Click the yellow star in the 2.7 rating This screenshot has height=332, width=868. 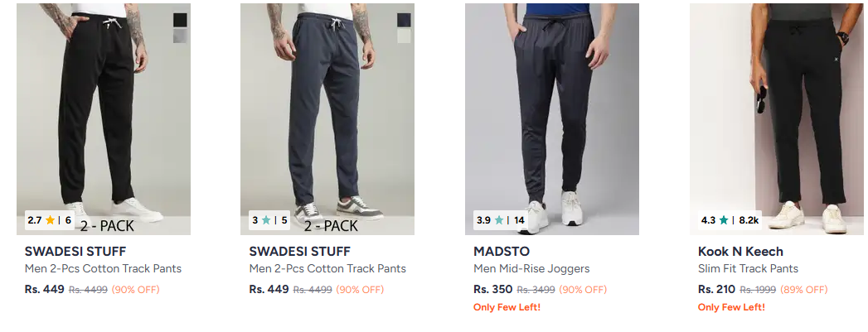tap(51, 220)
